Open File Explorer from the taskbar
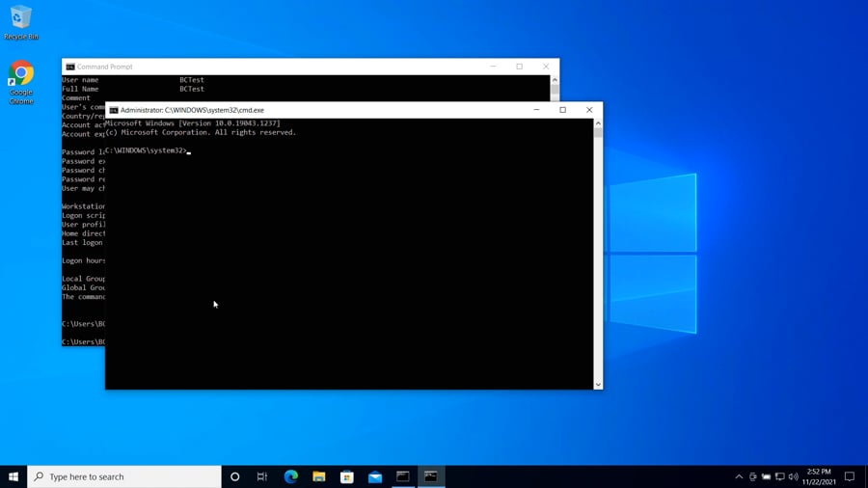This screenshot has height=488, width=868. pos(319,476)
